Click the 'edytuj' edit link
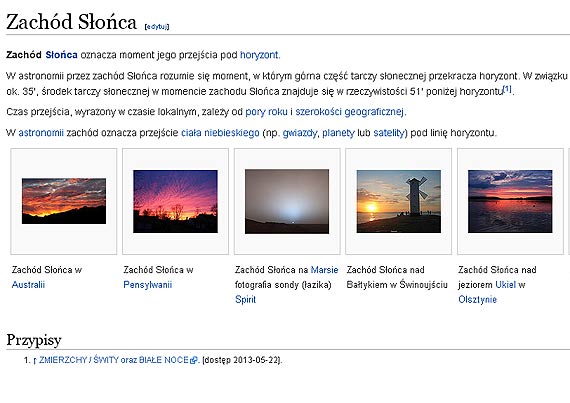Viewport: 570px width, 403px height. tap(157, 27)
